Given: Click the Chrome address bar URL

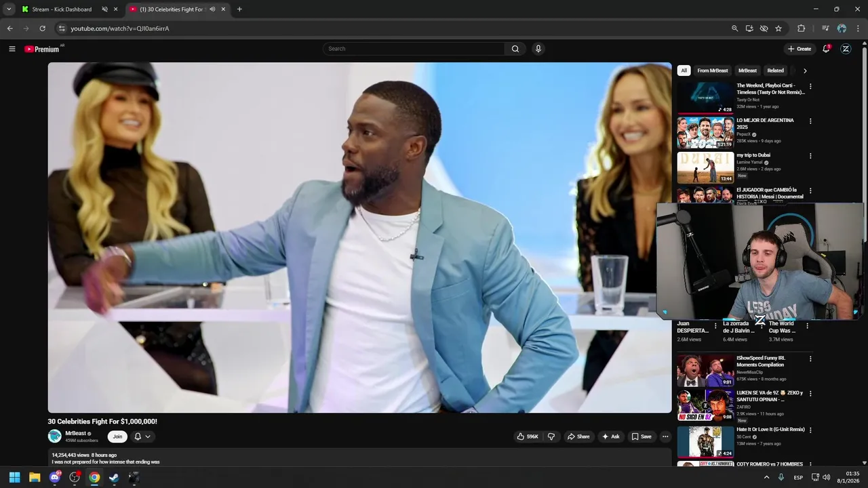Looking at the screenshot, I should click(119, 28).
